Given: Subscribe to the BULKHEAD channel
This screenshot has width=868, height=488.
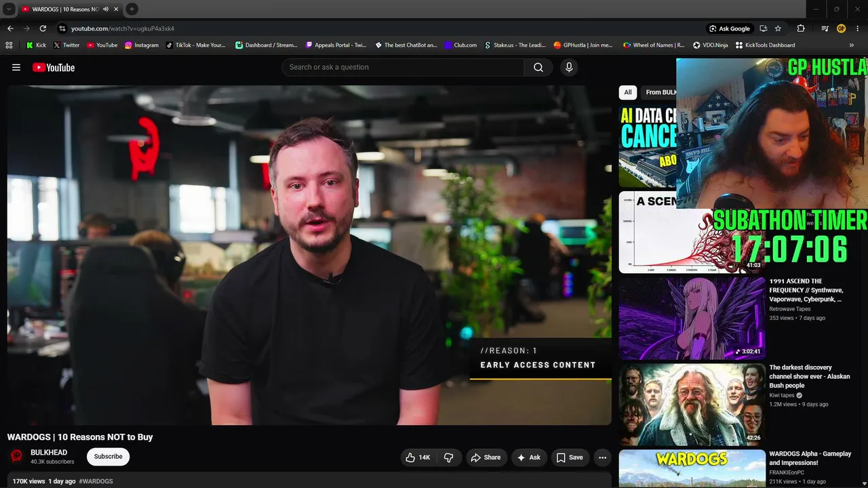Looking at the screenshot, I should pos(108,457).
